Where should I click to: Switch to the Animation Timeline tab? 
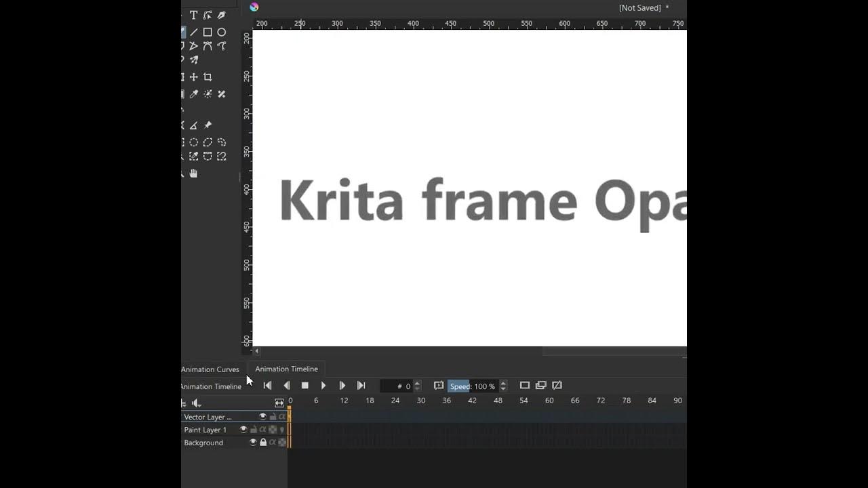coord(286,369)
